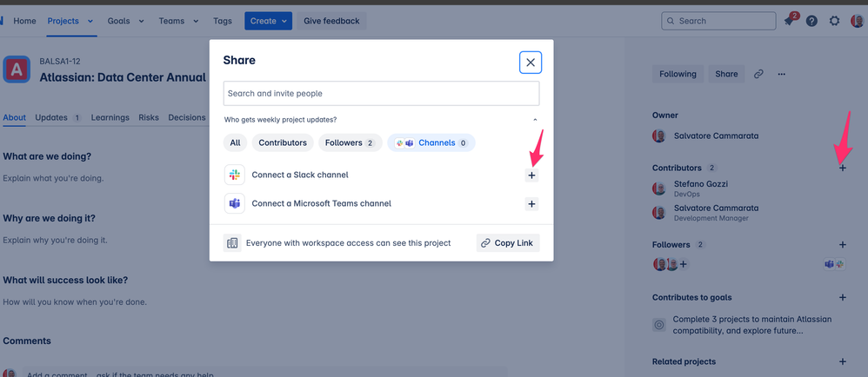
Task: Click Stefano Gozzi's avatar
Action: coord(658,188)
